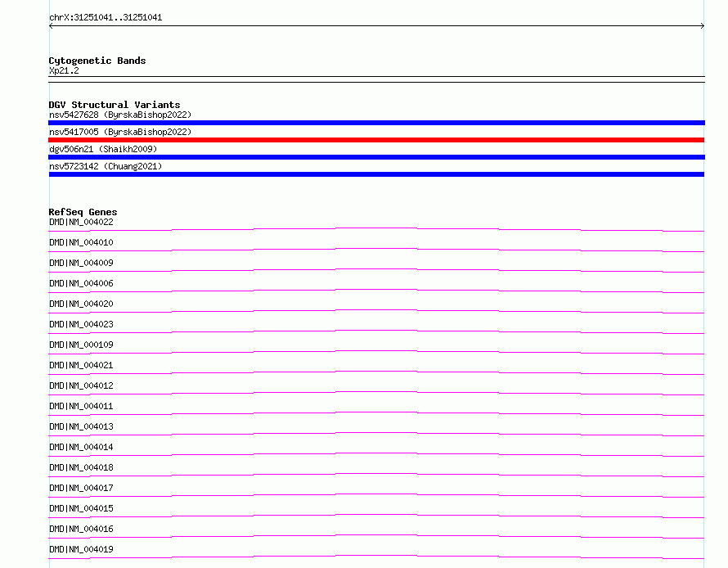Image resolution: width=728 pixels, height=568 pixels.
Task: Click the chrX:31251041..31251041 position label
Action: pyautogui.click(x=106, y=18)
